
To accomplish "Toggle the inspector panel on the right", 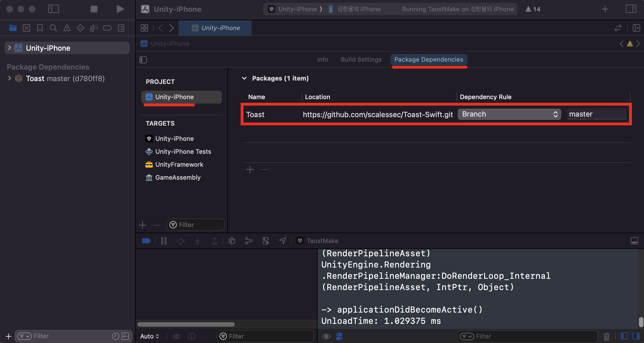I will pos(631,9).
